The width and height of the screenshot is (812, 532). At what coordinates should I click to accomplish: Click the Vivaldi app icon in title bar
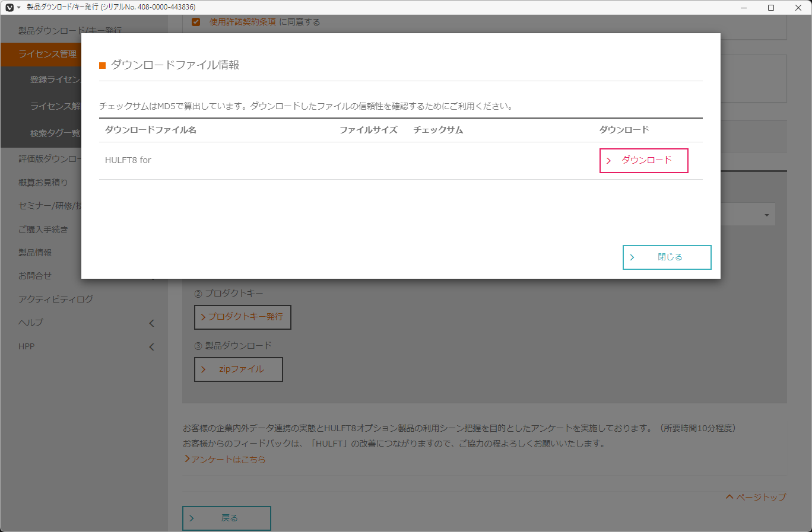[x=9, y=7]
